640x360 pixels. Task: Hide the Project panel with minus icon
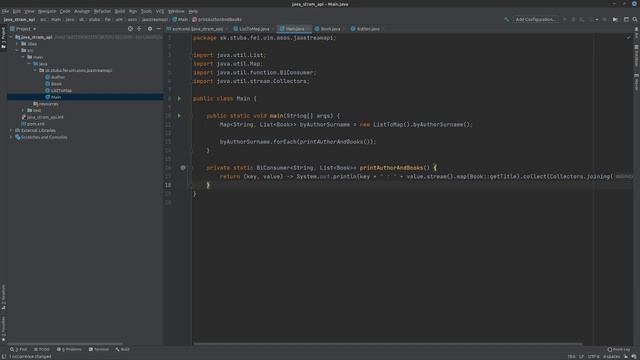[x=158, y=29]
